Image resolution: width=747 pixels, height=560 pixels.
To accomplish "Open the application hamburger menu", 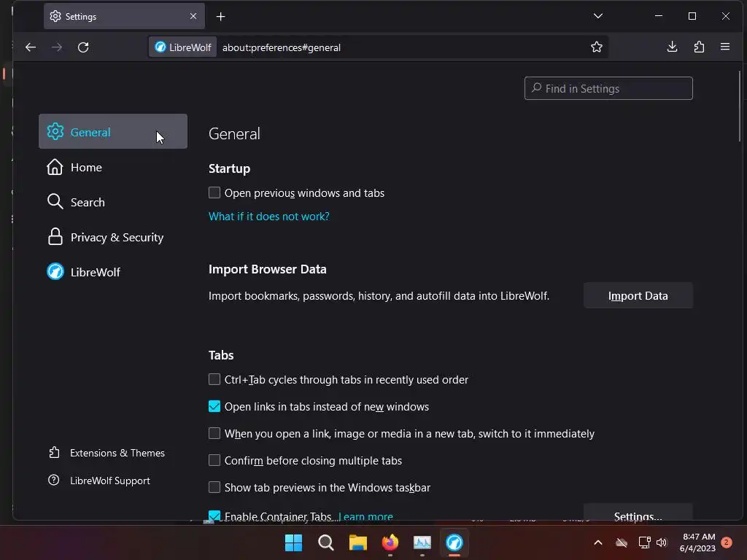I will click(x=725, y=47).
